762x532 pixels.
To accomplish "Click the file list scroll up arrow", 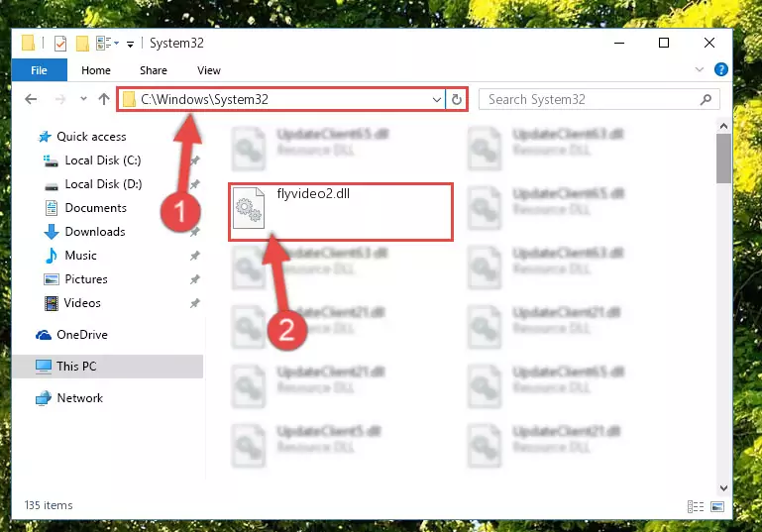I will pyautogui.click(x=723, y=127).
